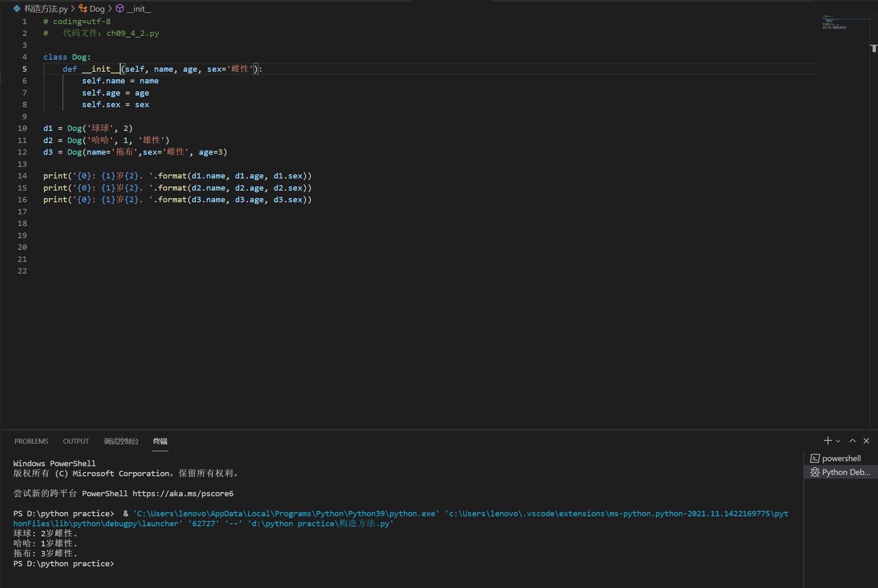Select the 终端 terminal tab

pos(160,441)
